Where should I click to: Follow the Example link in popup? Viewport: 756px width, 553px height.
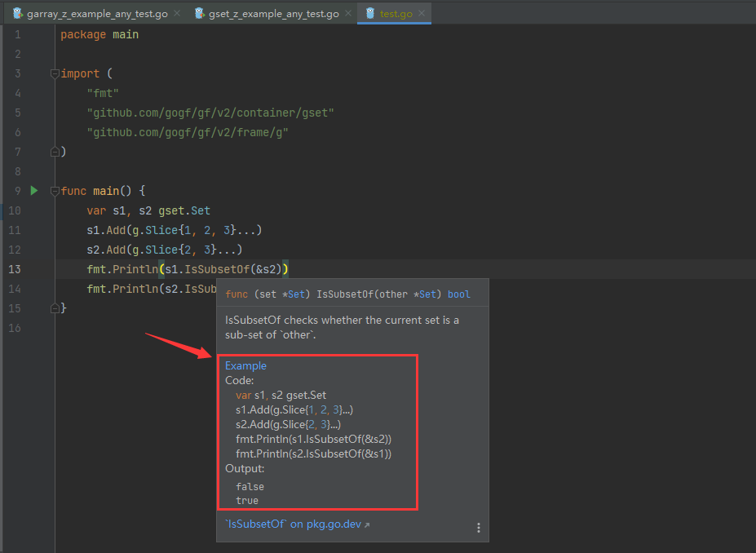(x=245, y=365)
